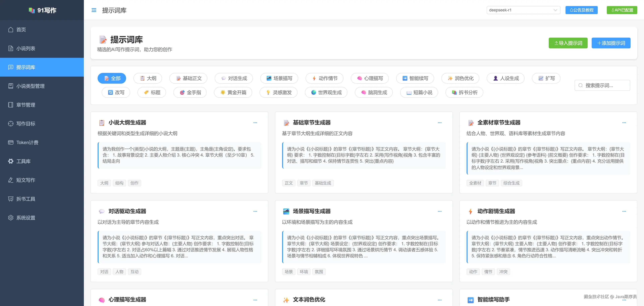
Task: Open 写作目标 sidebar item
Action: pyautogui.click(x=25, y=124)
